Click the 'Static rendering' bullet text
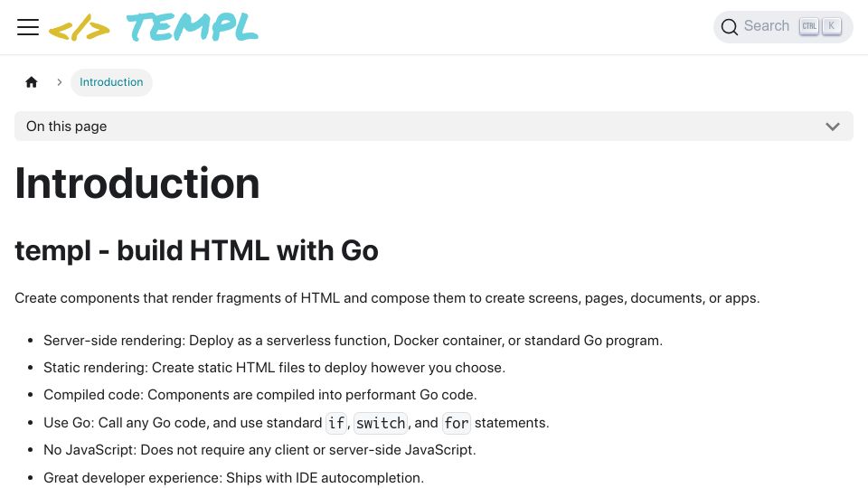This screenshot has width=868, height=488. tap(274, 368)
